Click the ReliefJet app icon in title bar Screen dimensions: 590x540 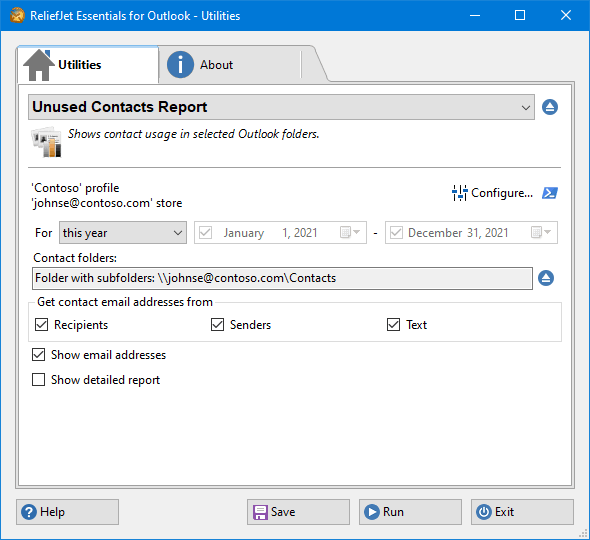[x=18, y=16]
